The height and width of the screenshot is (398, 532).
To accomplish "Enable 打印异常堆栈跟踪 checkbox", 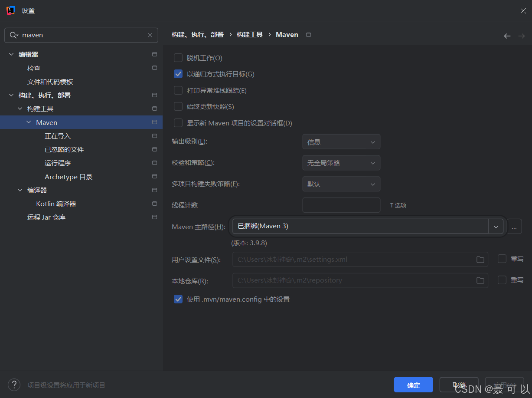I will [x=178, y=90].
